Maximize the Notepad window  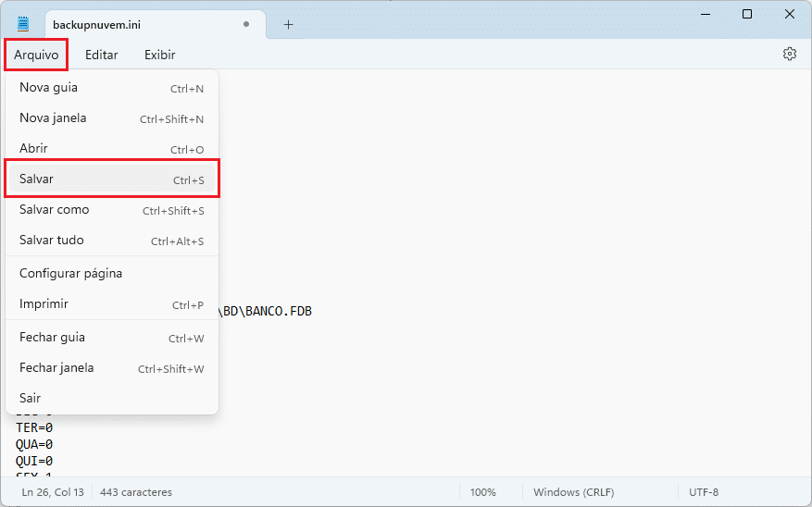[x=746, y=14]
